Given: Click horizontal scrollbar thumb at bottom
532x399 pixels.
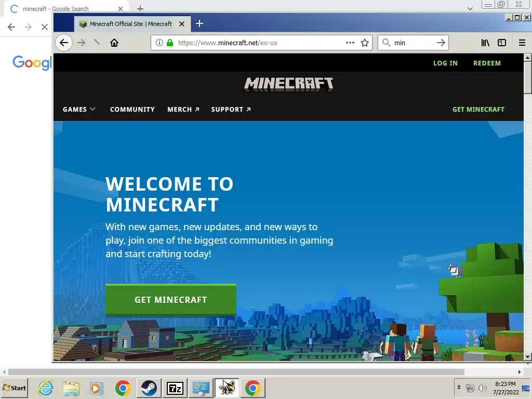Looking at the screenshot, I should 236,372.
